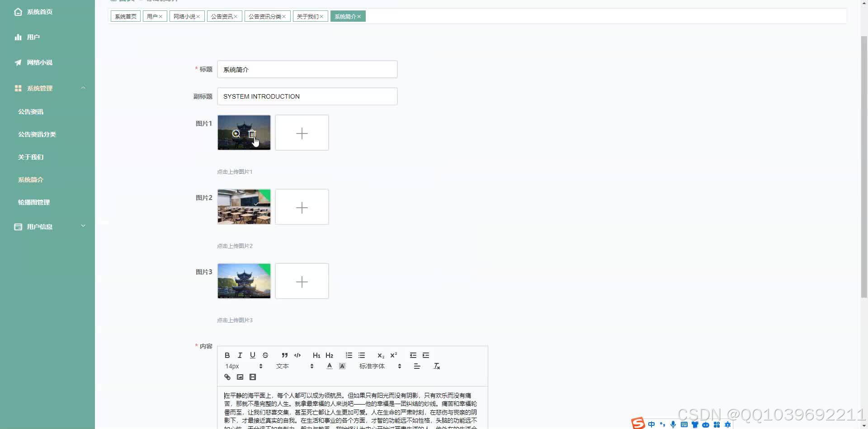Open 公告资讯分类 submenu item
Viewport: 868px width, 429px height.
(47, 134)
